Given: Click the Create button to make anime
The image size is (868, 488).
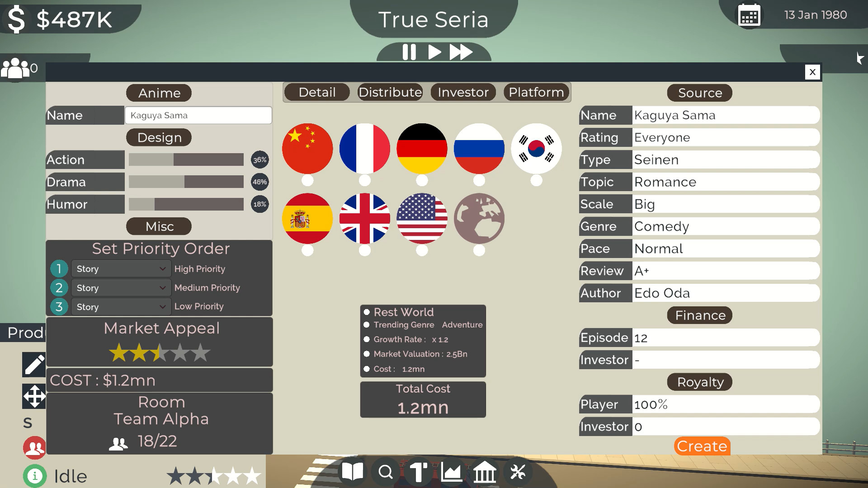Looking at the screenshot, I should pos(701,446).
